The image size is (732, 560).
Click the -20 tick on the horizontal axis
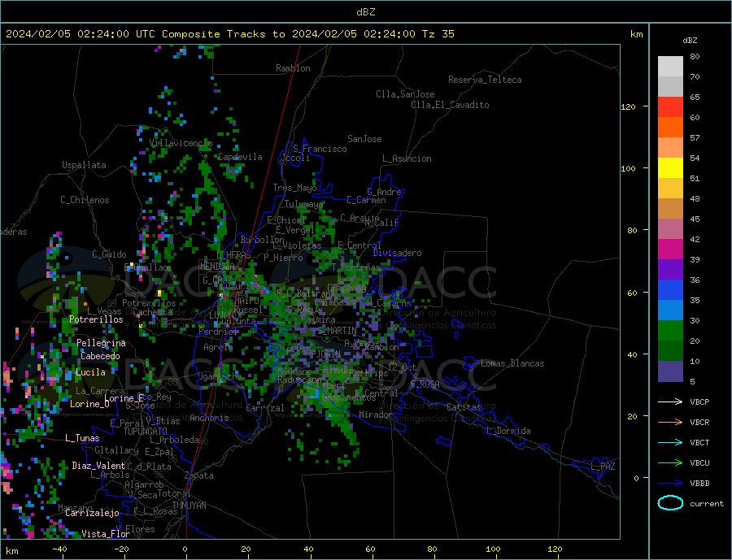[x=121, y=549]
